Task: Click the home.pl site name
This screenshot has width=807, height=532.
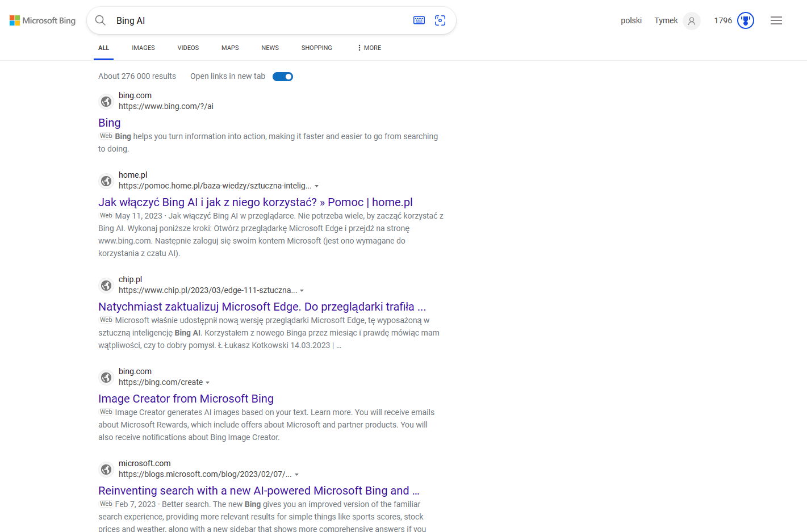Action: [133, 175]
